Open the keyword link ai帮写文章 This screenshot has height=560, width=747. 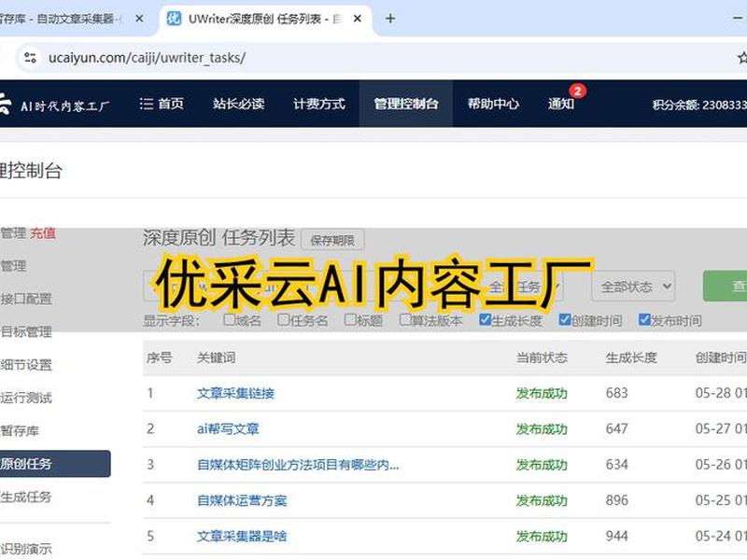228,429
